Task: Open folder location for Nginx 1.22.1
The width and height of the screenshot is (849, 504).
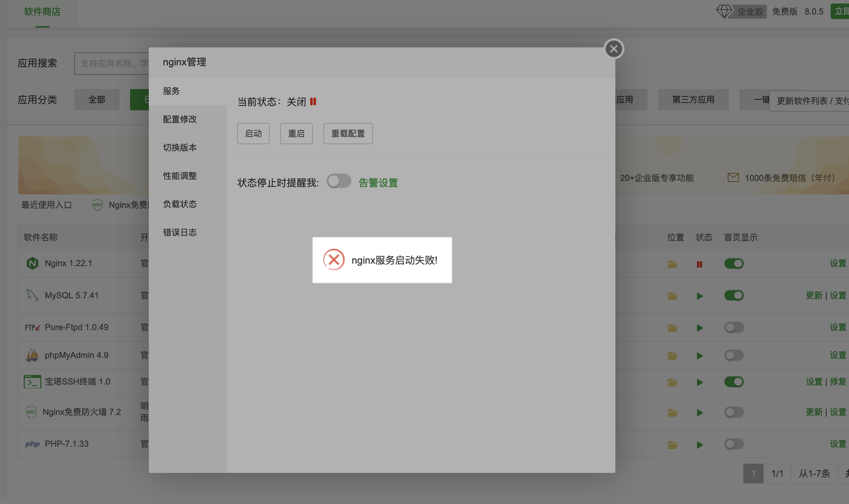Action: [x=672, y=264]
